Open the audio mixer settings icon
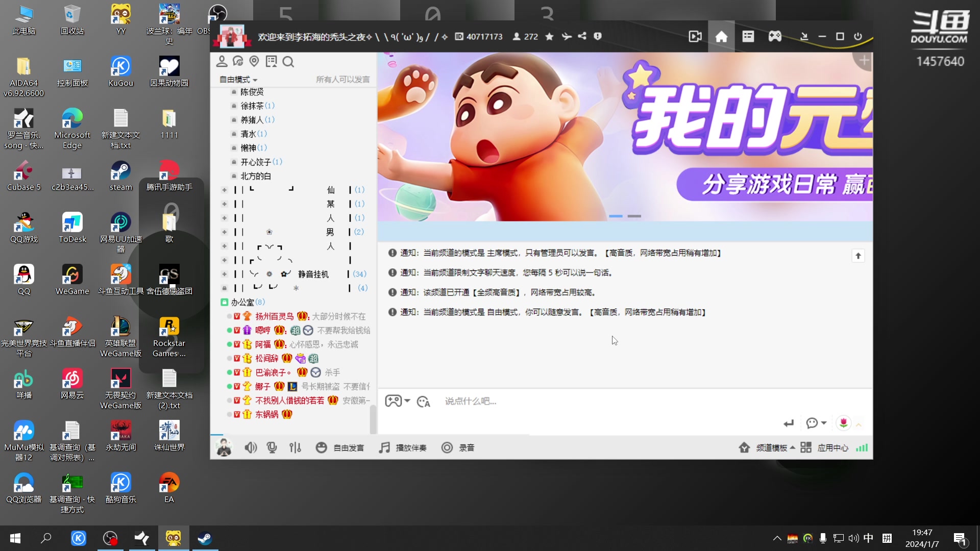This screenshot has height=551, width=980. [x=296, y=447]
